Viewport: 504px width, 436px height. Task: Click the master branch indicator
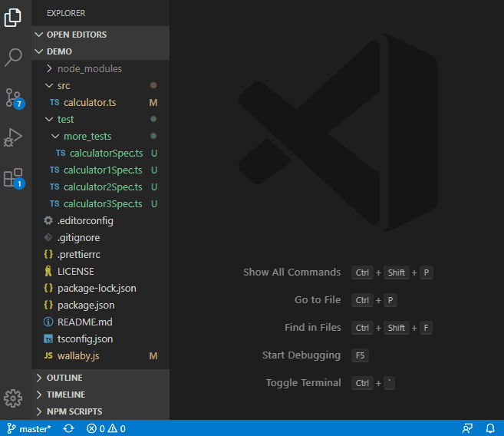click(x=29, y=428)
